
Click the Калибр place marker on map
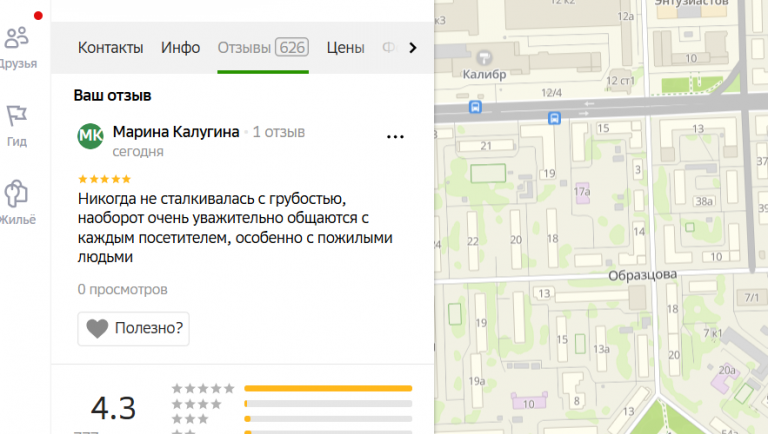pyautogui.click(x=484, y=58)
